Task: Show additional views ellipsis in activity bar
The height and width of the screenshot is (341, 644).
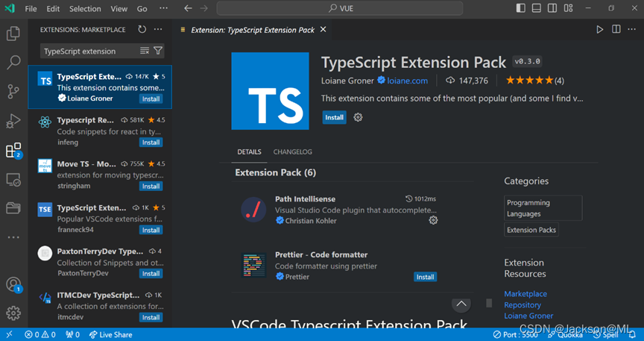Action: (x=13, y=237)
